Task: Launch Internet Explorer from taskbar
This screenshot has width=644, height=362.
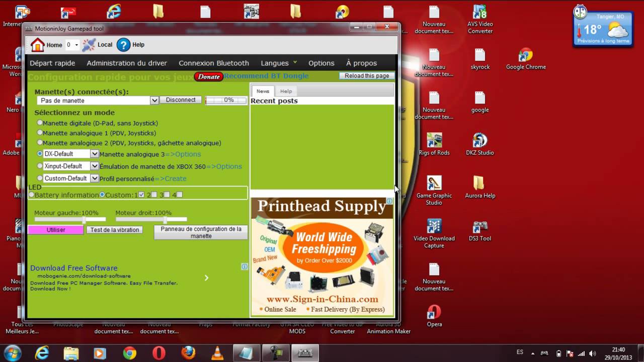Action: coord(42,353)
